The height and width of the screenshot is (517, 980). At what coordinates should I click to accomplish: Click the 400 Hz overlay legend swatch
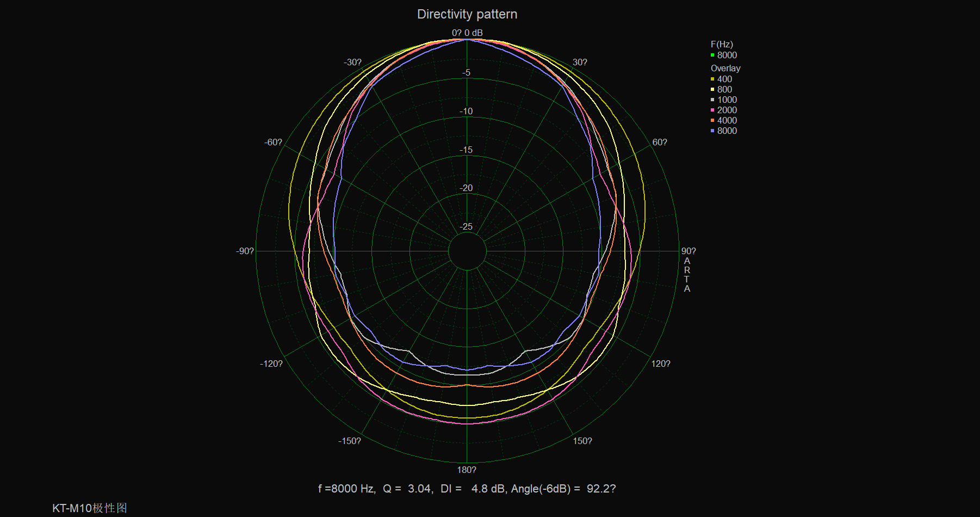pos(712,79)
